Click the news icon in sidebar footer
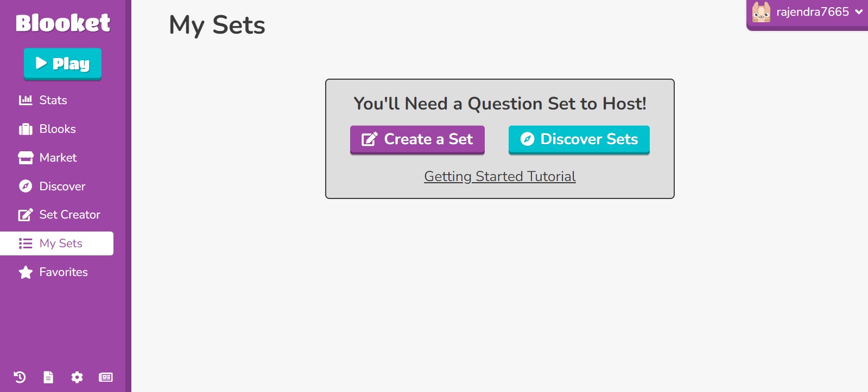The width and height of the screenshot is (868, 392). pos(106,377)
